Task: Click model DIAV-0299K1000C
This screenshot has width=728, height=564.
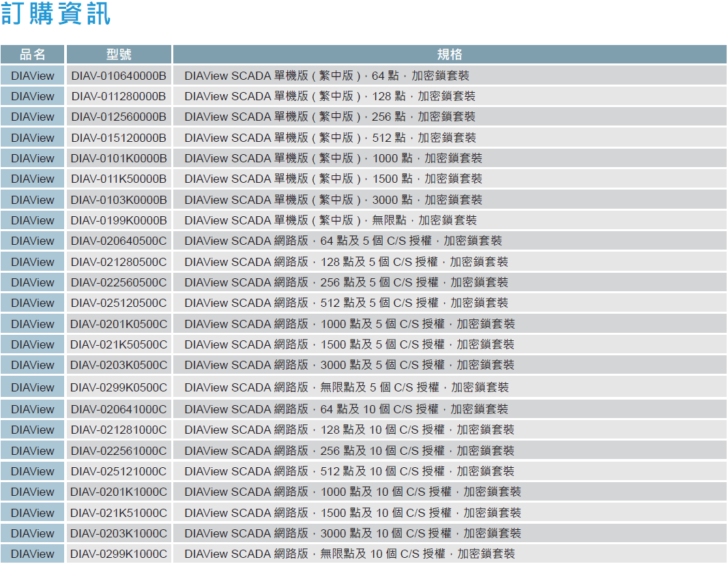Action: 119,554
